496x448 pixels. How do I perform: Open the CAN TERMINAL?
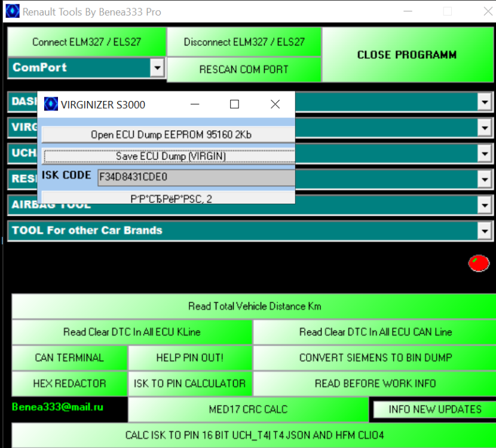[x=69, y=358]
